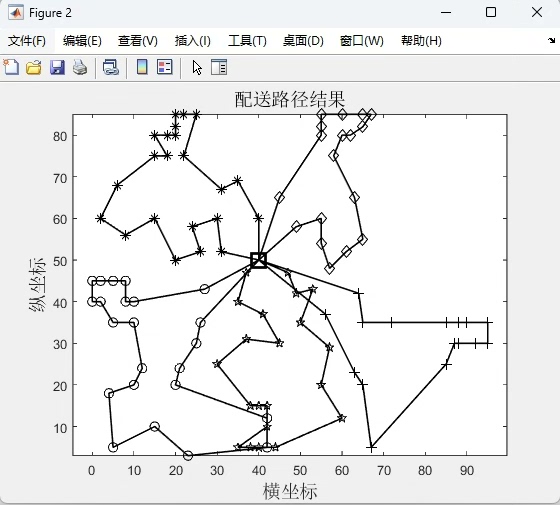560x505 pixels.
Task: Open the 工具(T) menu
Action: [x=247, y=41]
